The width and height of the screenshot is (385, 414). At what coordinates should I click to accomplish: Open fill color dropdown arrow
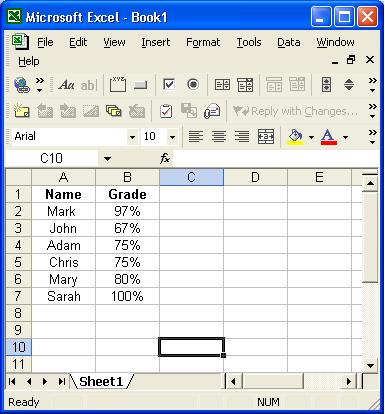tap(311, 137)
